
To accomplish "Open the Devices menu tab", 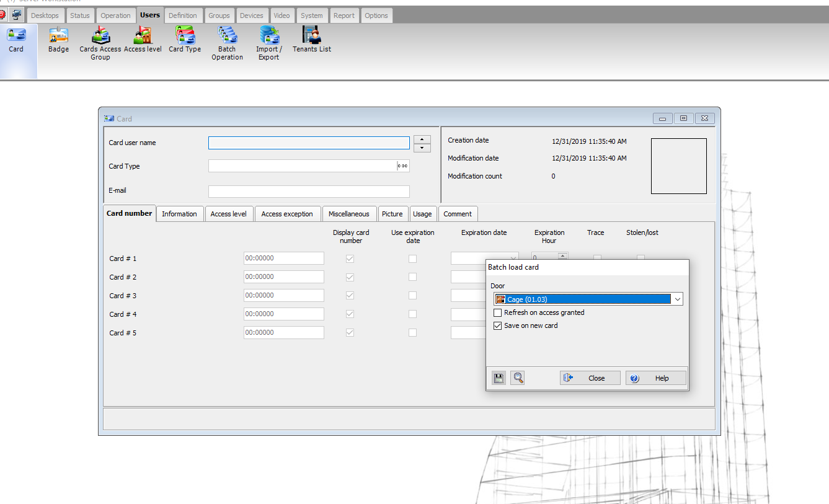I will [251, 15].
